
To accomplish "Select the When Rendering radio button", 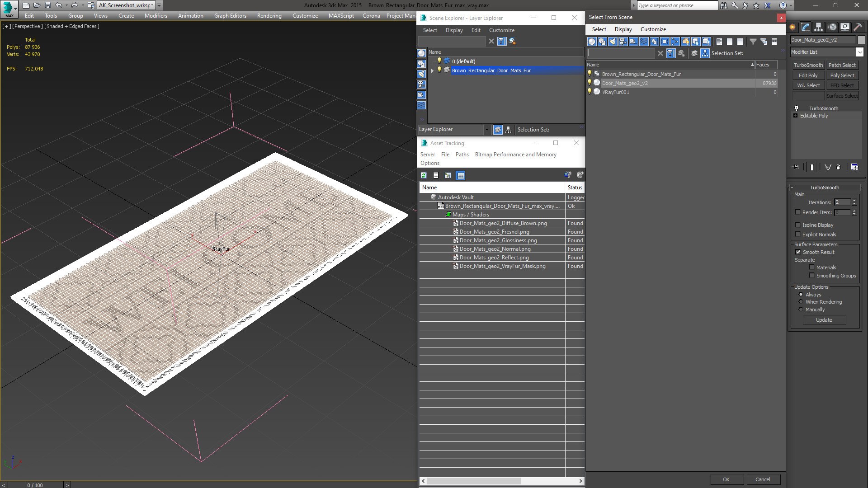I will [x=801, y=302].
